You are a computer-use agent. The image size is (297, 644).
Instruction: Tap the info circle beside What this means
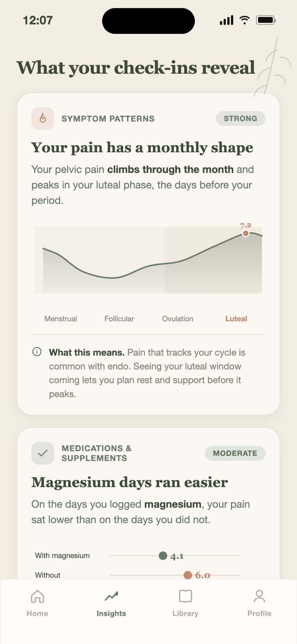37,352
